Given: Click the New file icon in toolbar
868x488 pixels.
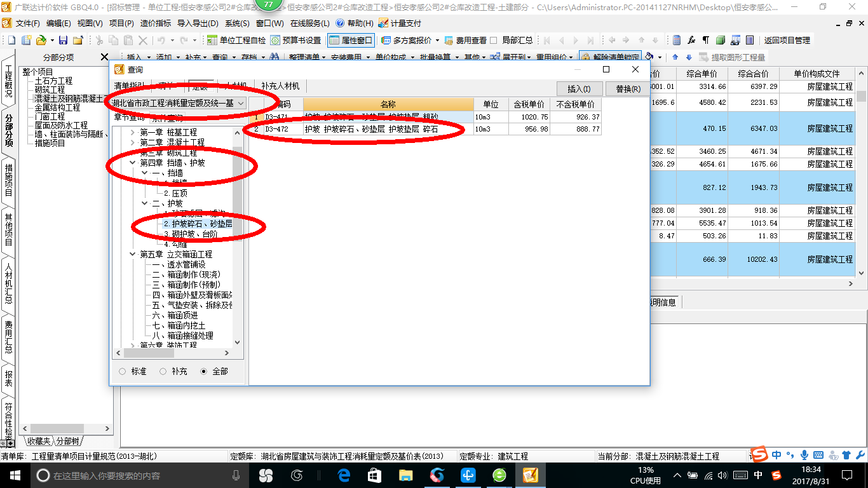Looking at the screenshot, I should (13, 40).
